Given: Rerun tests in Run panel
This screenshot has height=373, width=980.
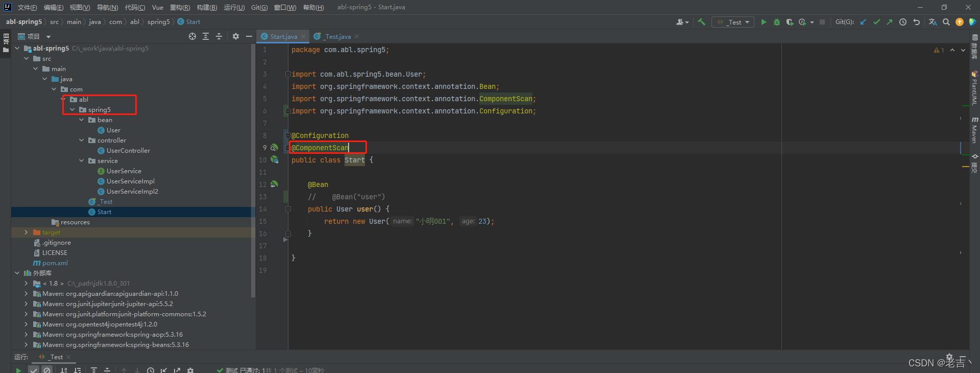Looking at the screenshot, I should (x=18, y=370).
